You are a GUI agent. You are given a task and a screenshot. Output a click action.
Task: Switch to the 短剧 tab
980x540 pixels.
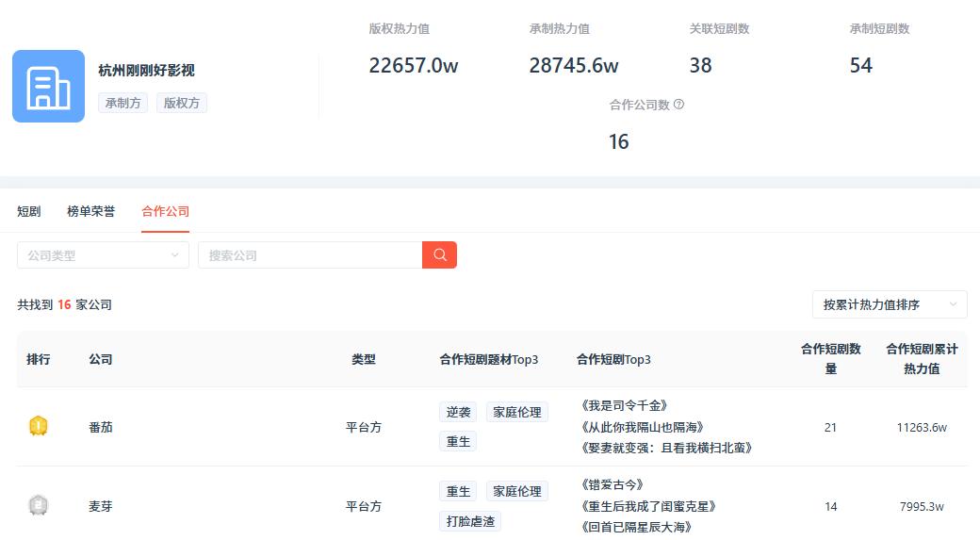point(29,211)
